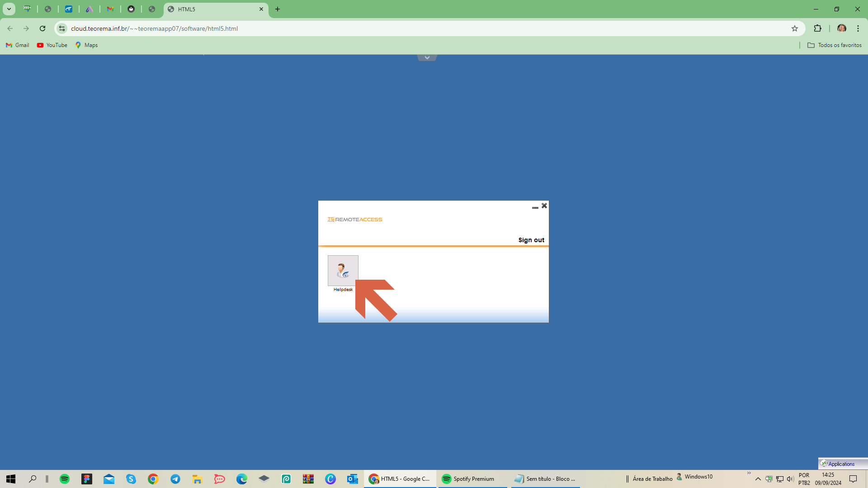Go forward in browser history
The height and width of the screenshot is (488, 868).
26,28
